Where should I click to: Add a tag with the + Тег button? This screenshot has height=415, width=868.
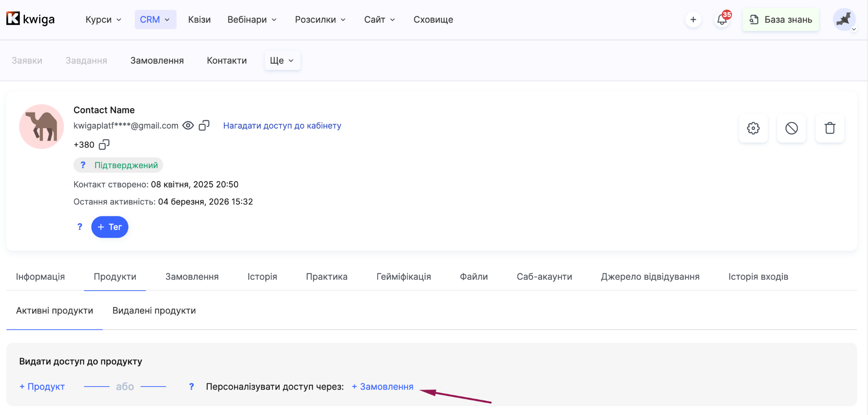coord(110,227)
